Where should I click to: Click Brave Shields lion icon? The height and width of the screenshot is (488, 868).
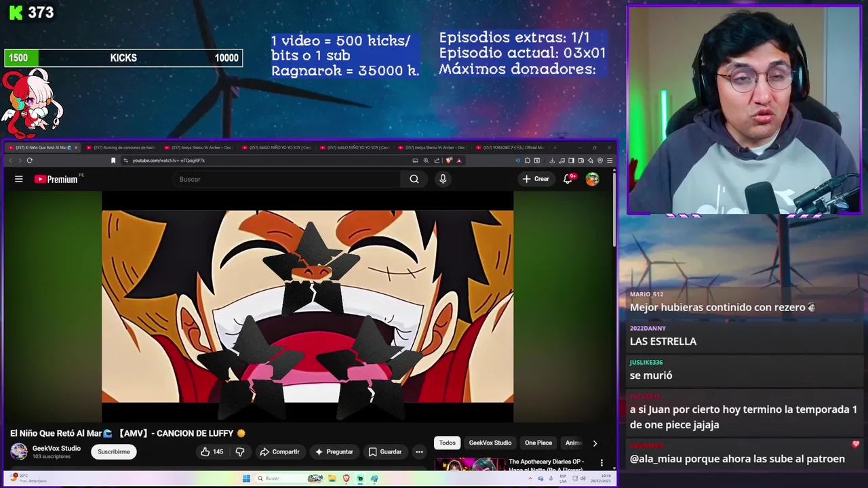[x=448, y=161]
